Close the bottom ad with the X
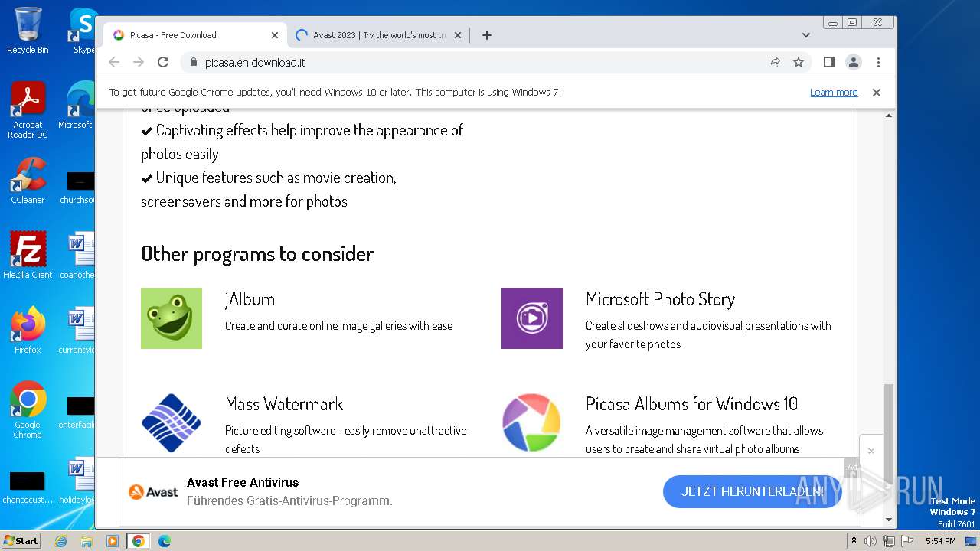This screenshot has width=980, height=551. [871, 451]
